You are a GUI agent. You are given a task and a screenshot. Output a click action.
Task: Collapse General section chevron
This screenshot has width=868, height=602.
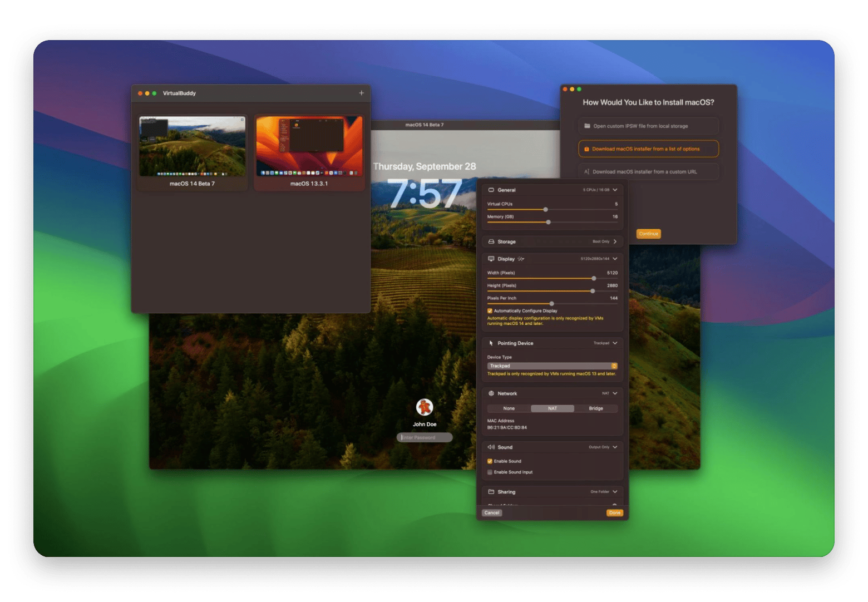click(x=615, y=190)
